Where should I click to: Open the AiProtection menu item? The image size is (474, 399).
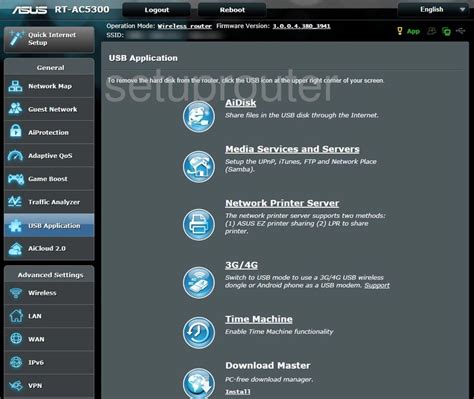49,132
